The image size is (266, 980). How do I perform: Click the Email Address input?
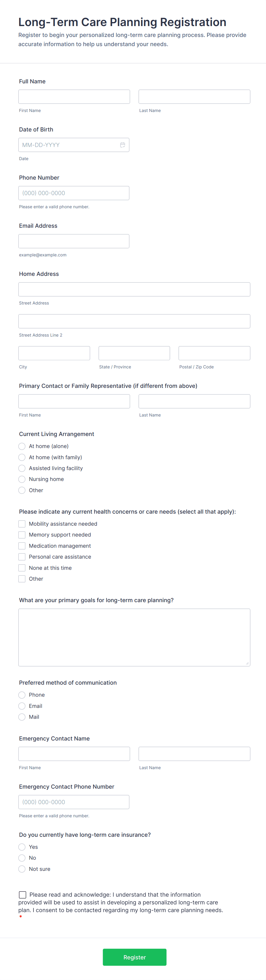tap(74, 241)
